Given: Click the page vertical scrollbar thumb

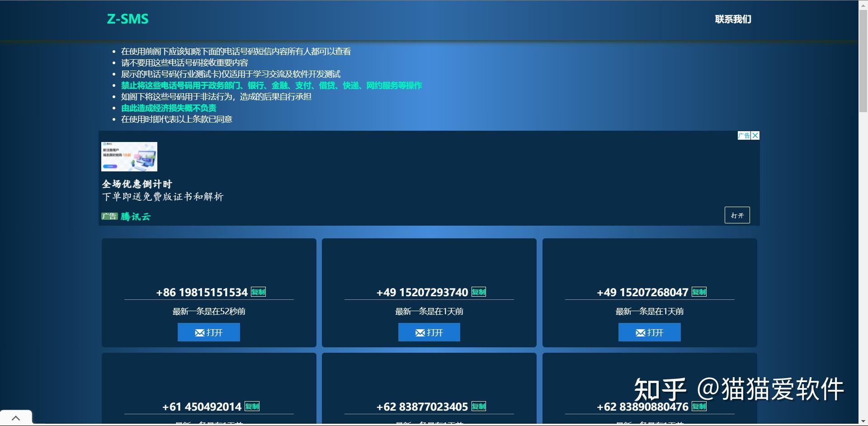Looking at the screenshot, I should pyautogui.click(x=863, y=61).
